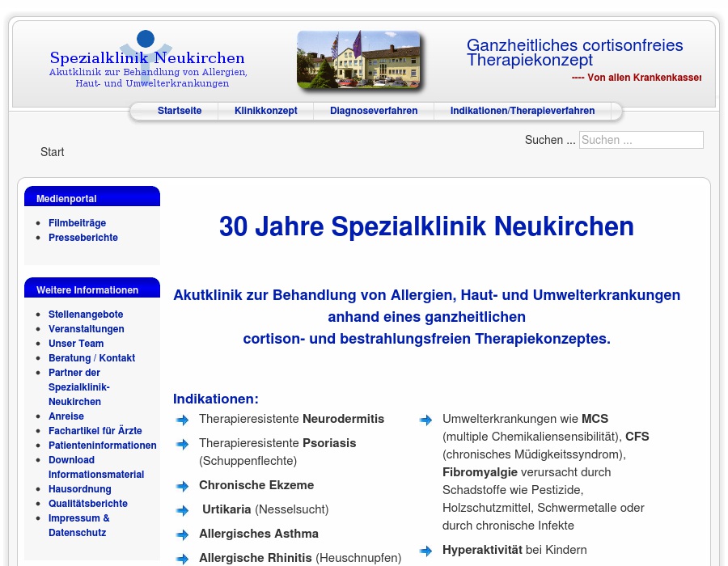728x566 pixels.
Task: Click the arrow icon beside Chronische Ekzeme
Action: [184, 486]
